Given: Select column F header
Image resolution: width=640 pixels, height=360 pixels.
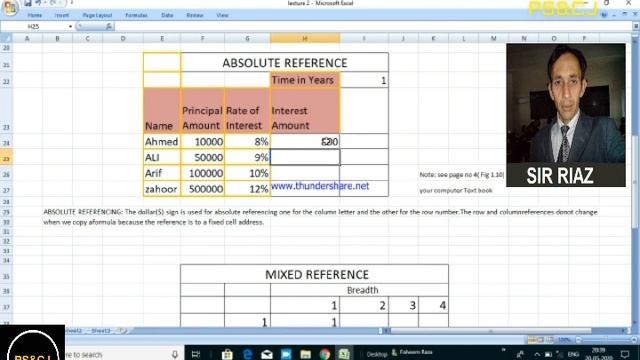Looking at the screenshot, I should pos(202,38).
